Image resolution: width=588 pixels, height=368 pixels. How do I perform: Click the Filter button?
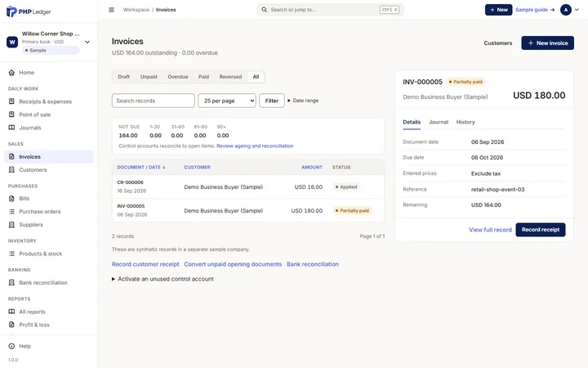click(x=272, y=101)
